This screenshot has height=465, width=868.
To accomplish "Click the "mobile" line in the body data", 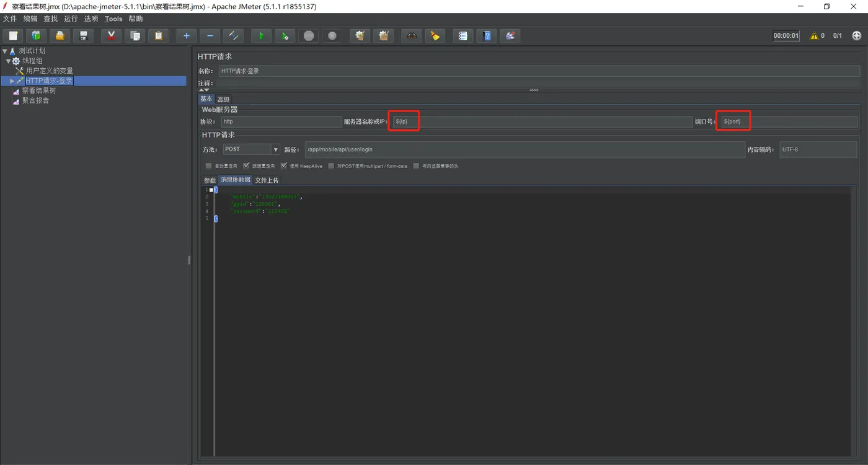I will click(x=265, y=197).
